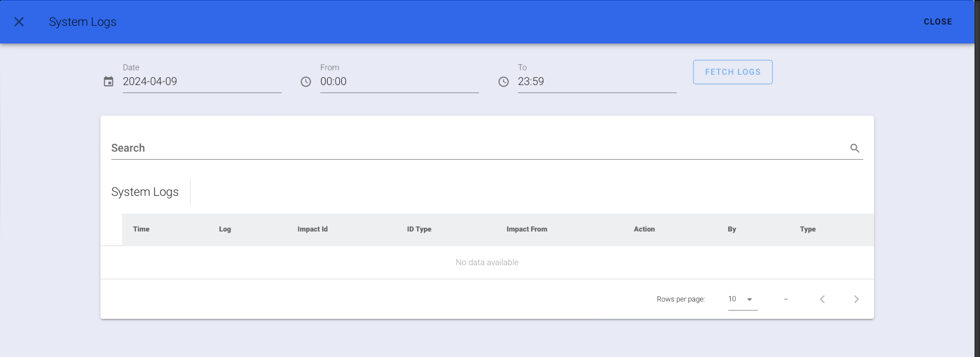The image size is (980, 357).
Task: Sort by the Time column header
Action: click(x=141, y=229)
